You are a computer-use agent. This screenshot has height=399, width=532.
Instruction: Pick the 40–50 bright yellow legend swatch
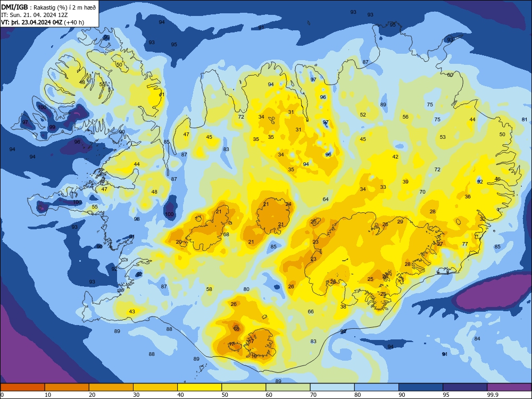(199, 387)
